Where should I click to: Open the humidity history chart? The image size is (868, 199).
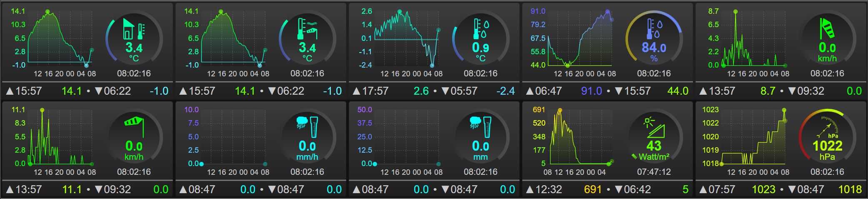(x=580, y=38)
